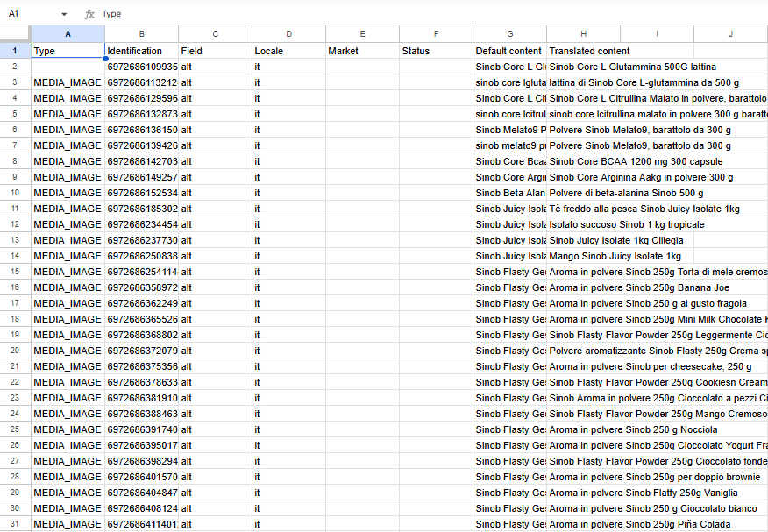Select column B header

click(141, 34)
